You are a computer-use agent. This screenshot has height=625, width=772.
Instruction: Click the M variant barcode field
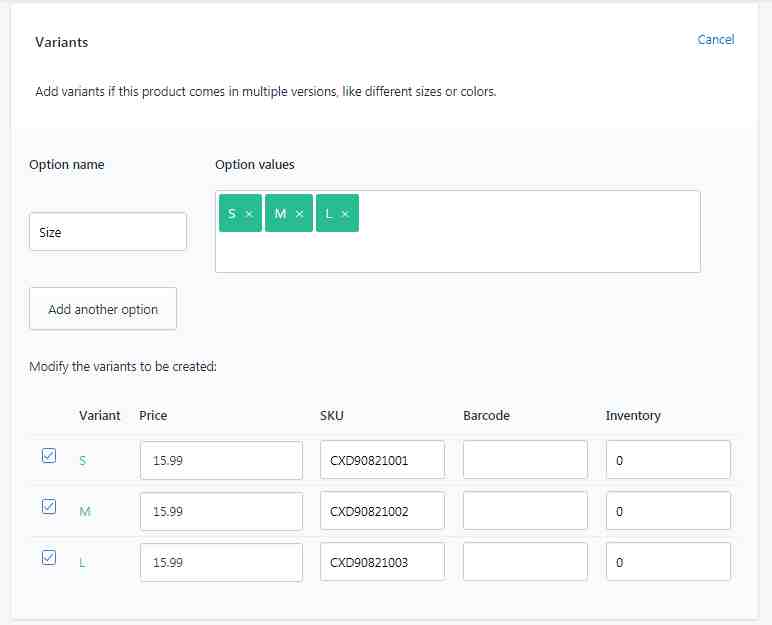pyautogui.click(x=525, y=511)
